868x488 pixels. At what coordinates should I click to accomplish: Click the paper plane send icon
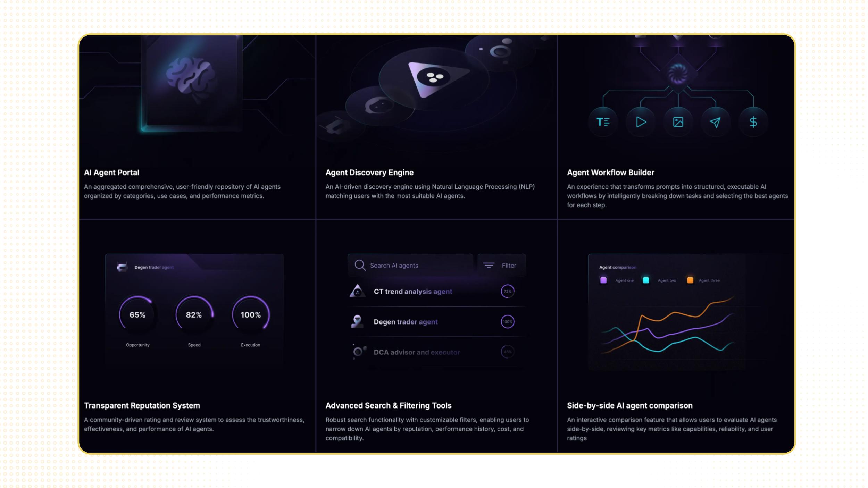click(x=715, y=122)
